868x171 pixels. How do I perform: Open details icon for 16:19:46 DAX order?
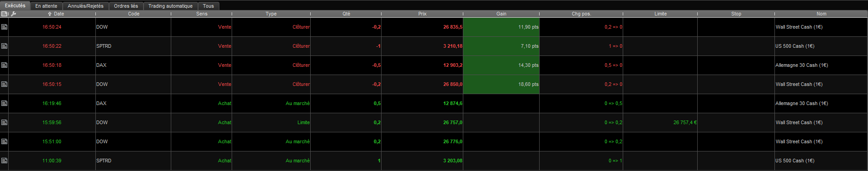[x=4, y=103]
